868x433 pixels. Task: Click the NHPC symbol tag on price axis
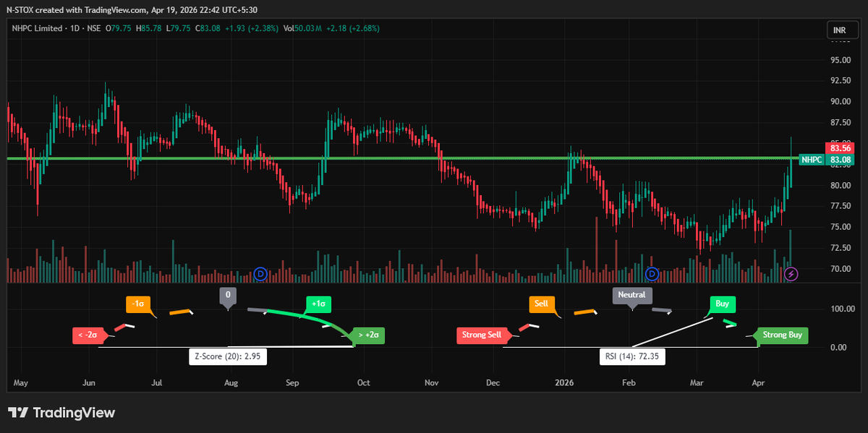coord(812,159)
